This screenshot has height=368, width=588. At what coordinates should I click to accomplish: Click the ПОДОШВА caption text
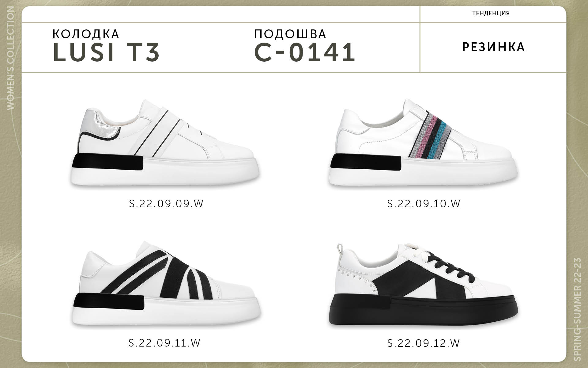pos(290,34)
